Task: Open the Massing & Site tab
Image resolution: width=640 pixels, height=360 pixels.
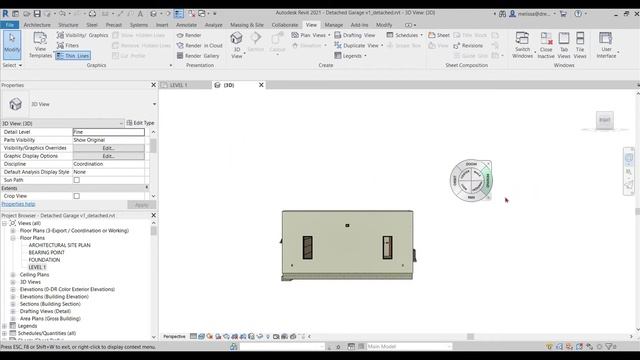Action: pos(247,25)
